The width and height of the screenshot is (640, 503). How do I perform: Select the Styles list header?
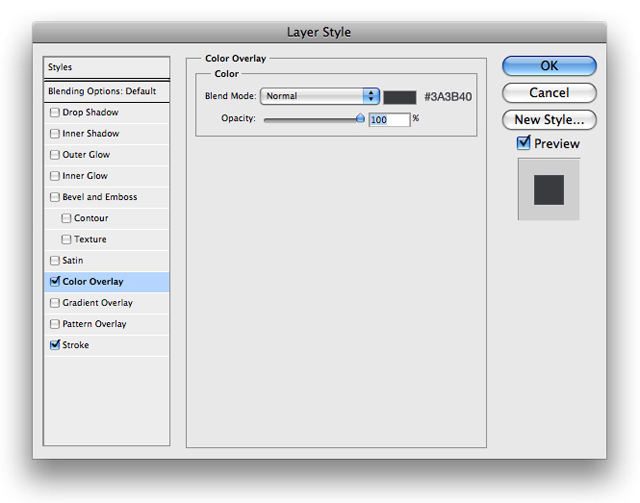click(x=107, y=67)
